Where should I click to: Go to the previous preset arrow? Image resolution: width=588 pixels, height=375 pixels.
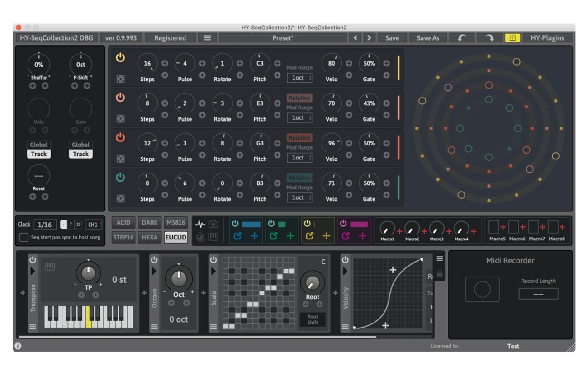[355, 38]
